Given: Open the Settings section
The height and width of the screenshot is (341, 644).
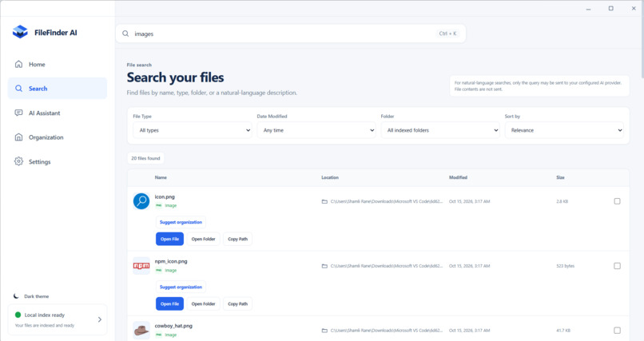Looking at the screenshot, I should pos(57,161).
